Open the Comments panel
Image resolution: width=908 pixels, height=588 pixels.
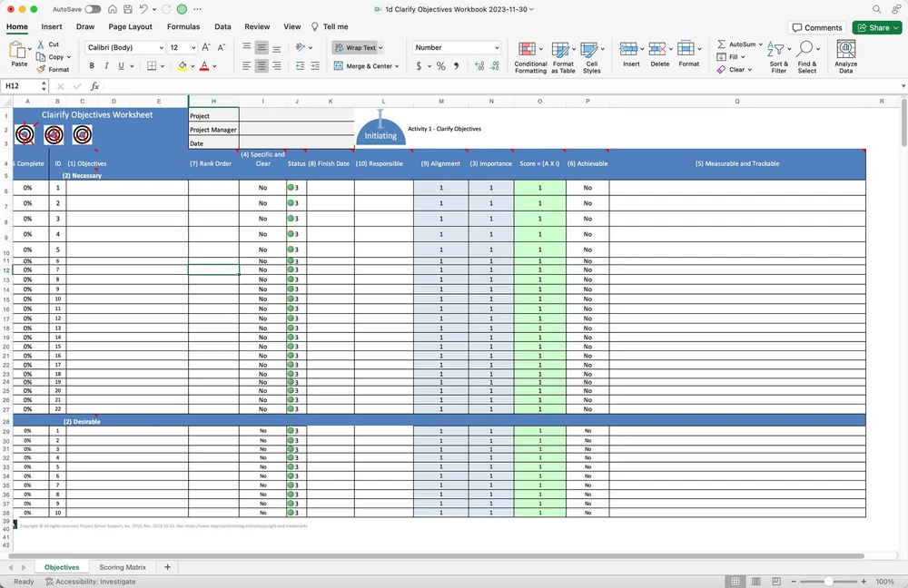click(x=816, y=27)
